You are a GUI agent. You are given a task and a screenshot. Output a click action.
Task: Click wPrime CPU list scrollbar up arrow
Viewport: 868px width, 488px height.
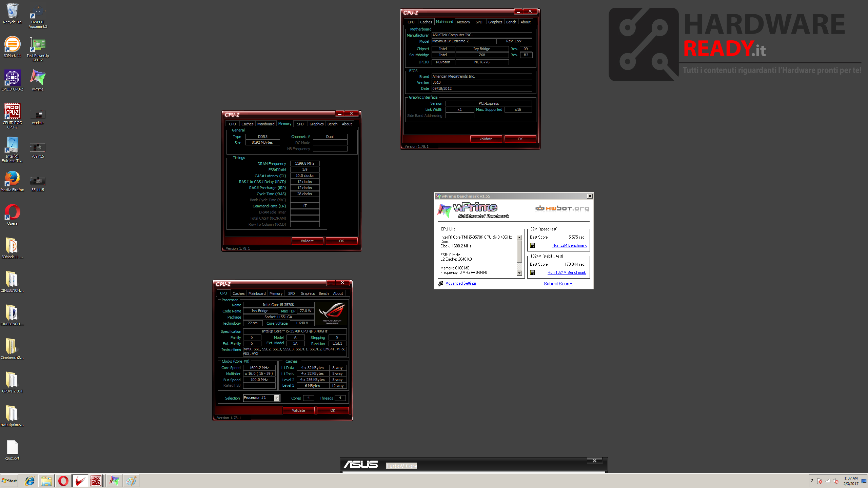coord(519,238)
